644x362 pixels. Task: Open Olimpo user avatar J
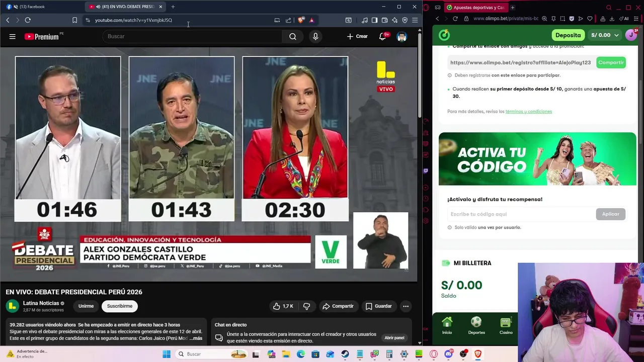(631, 35)
